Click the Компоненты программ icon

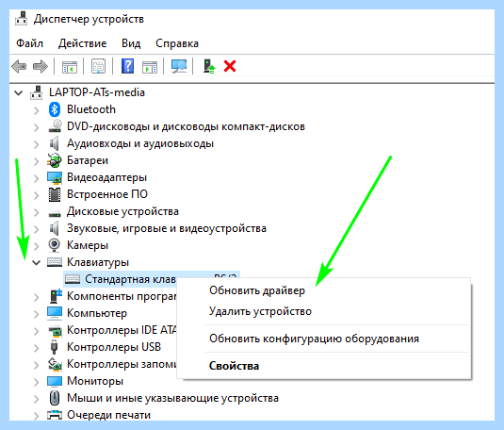56,296
